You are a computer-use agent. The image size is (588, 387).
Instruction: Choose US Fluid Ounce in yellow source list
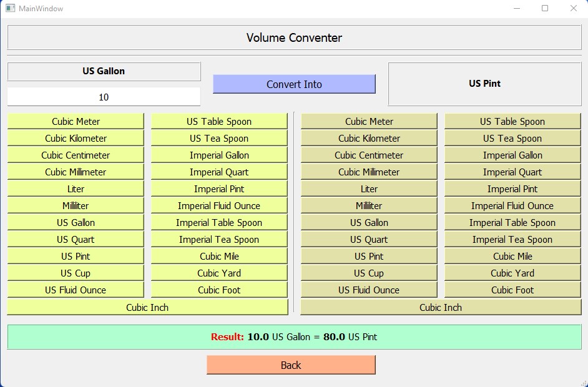click(76, 290)
